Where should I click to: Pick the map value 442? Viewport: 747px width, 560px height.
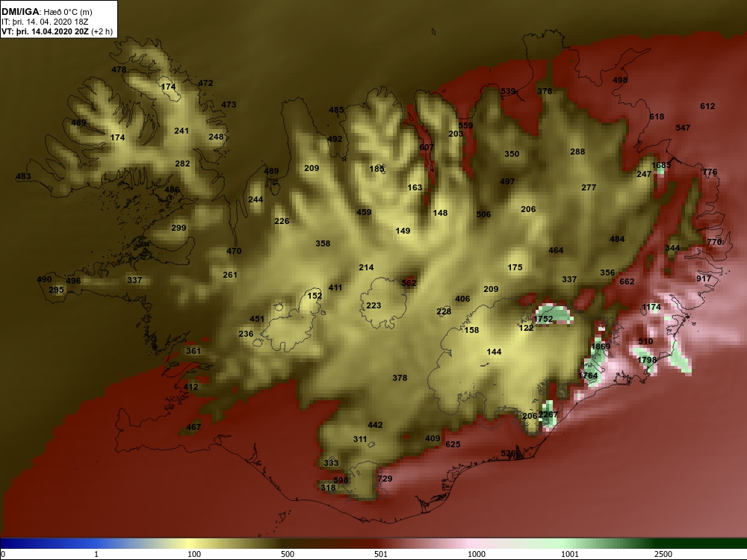pos(376,425)
